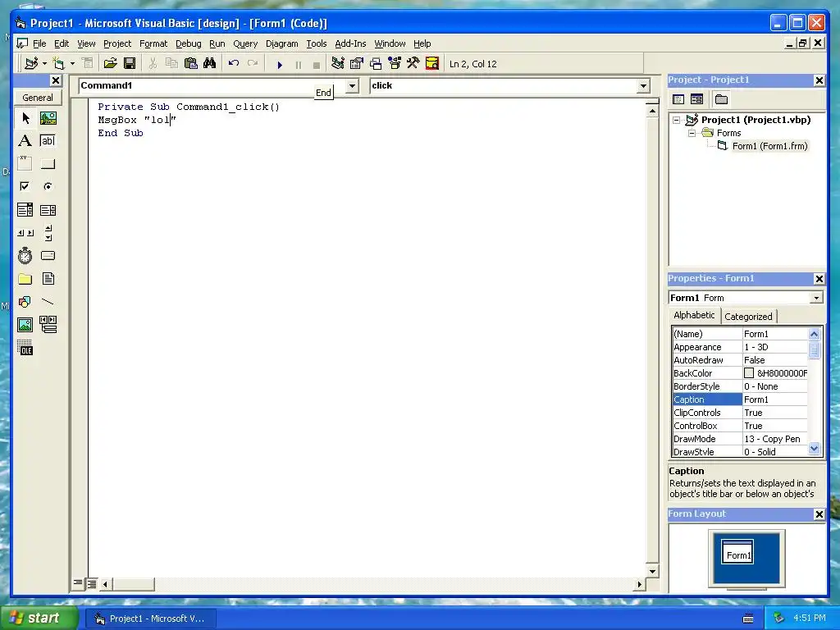Select the Frame control tool

(25, 163)
